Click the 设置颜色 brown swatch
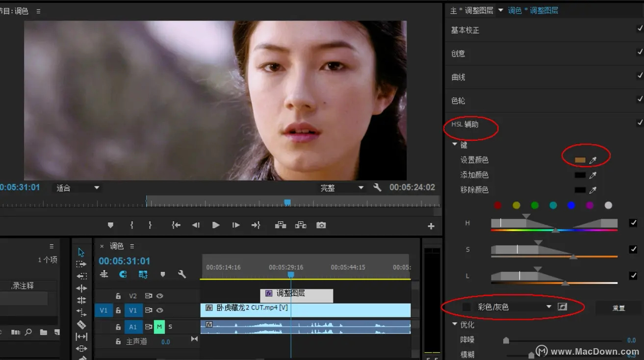644x360 pixels. [x=580, y=160]
